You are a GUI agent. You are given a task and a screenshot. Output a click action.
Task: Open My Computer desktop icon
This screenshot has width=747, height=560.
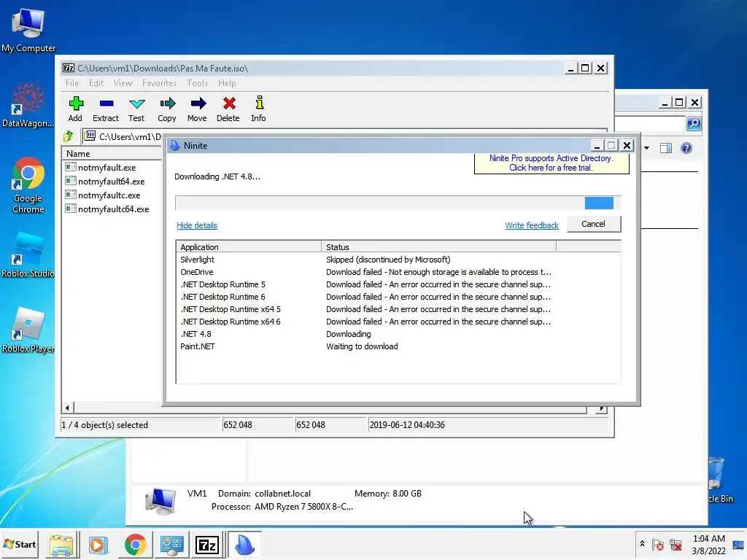pyautogui.click(x=28, y=30)
